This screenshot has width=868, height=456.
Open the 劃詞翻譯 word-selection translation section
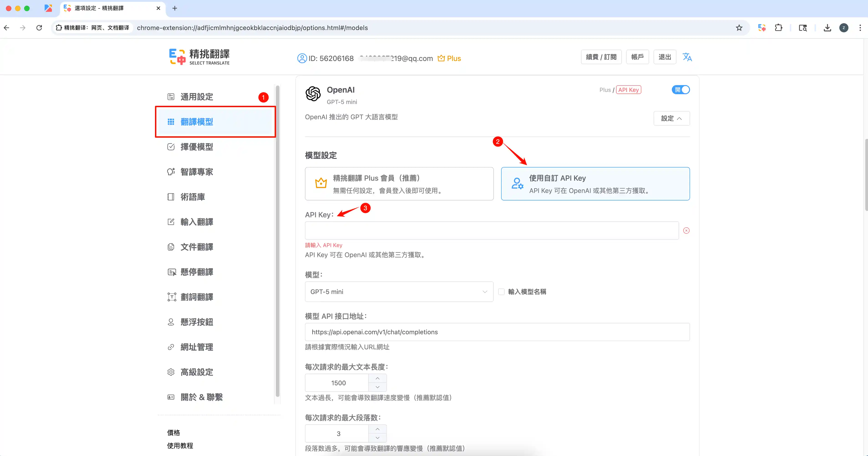tap(196, 297)
